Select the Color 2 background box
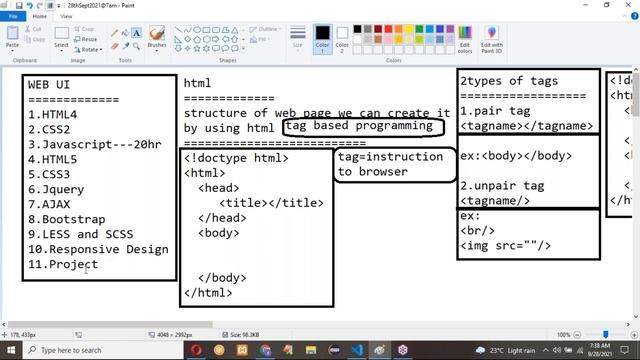This screenshot has width=640, height=360. [342, 39]
